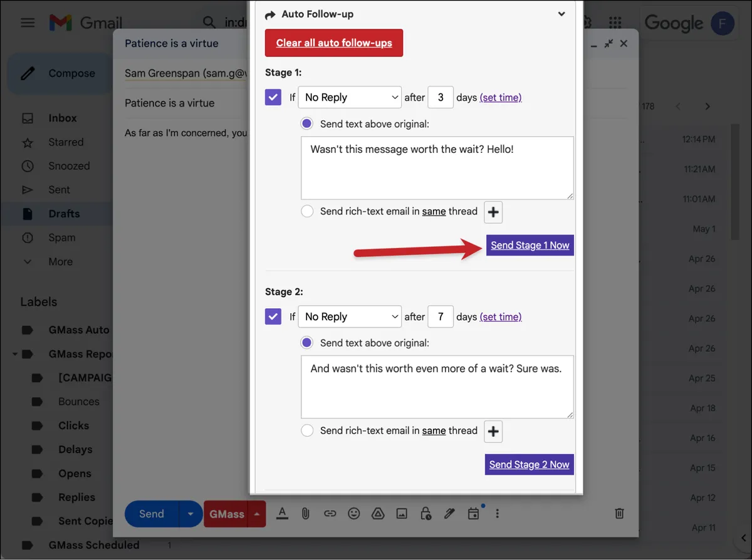752x560 pixels.
Task: Open Starred folder
Action: 66,142
